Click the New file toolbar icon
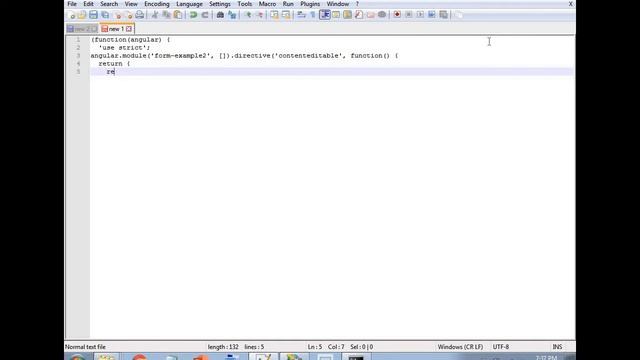The width and height of the screenshot is (640, 360). pos(71,15)
